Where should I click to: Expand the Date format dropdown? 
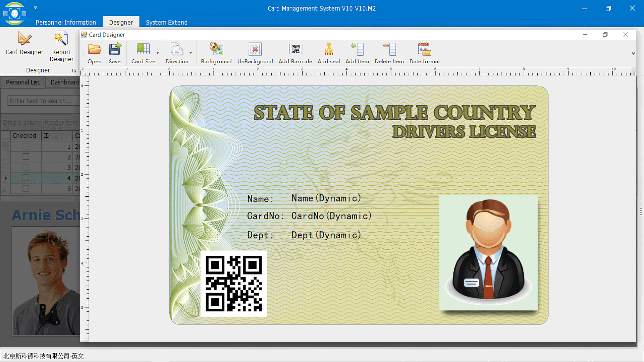point(425,53)
